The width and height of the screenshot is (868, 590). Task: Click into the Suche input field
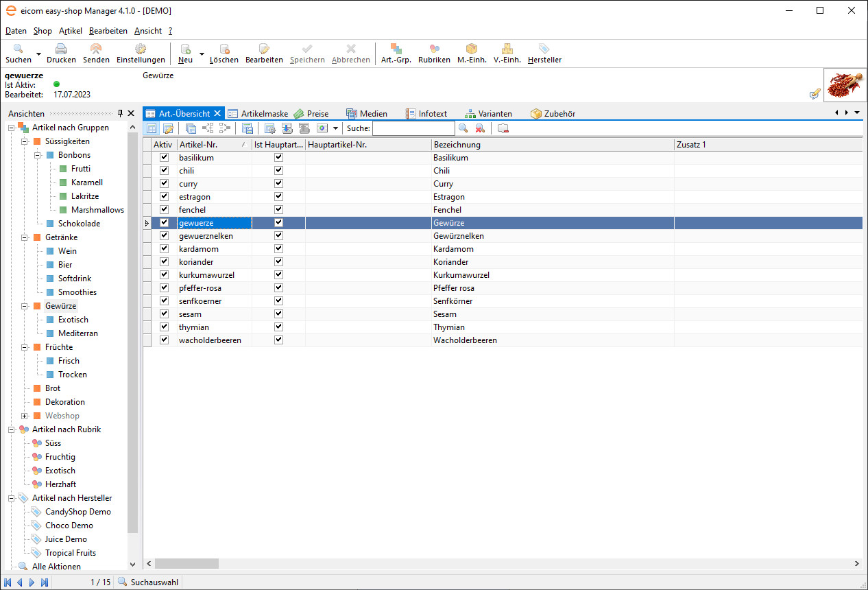coord(413,128)
